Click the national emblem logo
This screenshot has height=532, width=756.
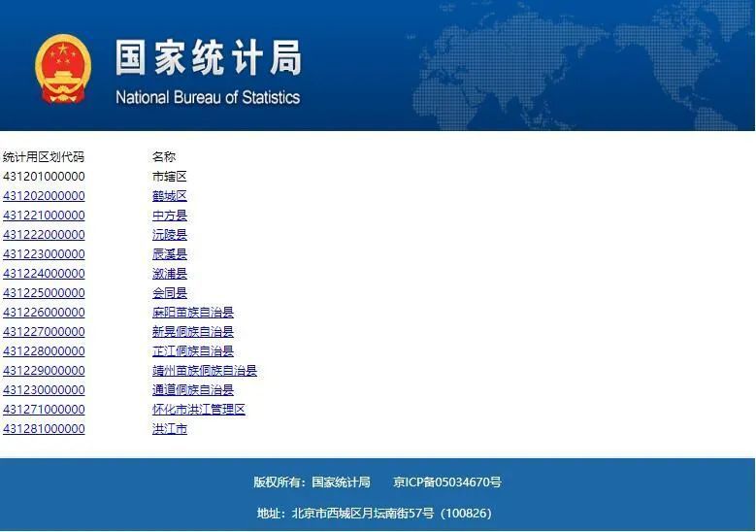click(63, 69)
